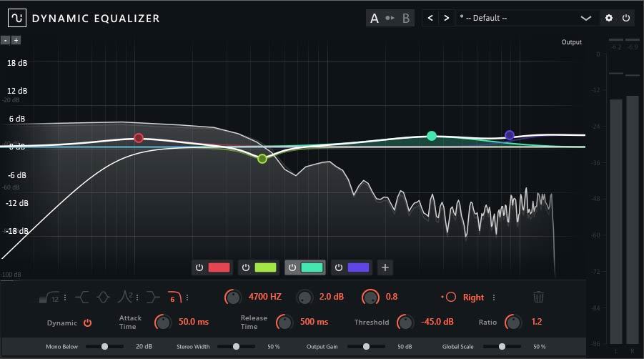Toggle the plugin bypass power button
This screenshot has width=644, height=359.
pos(626,18)
